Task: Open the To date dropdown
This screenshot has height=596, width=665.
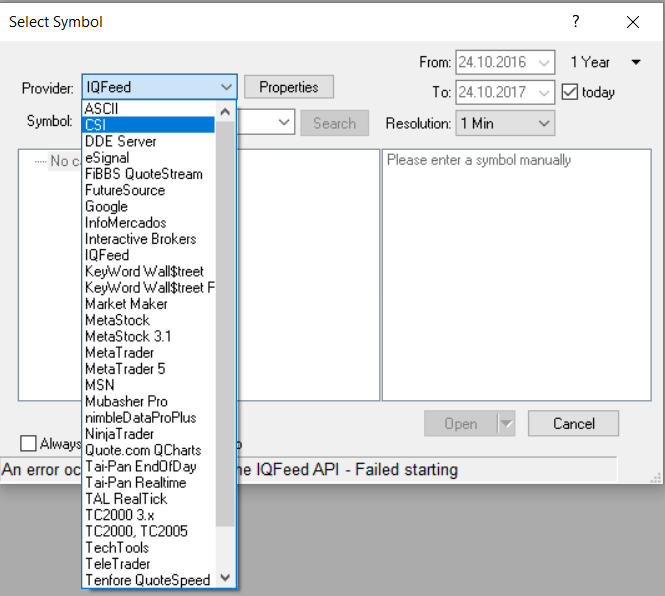Action: tap(544, 92)
